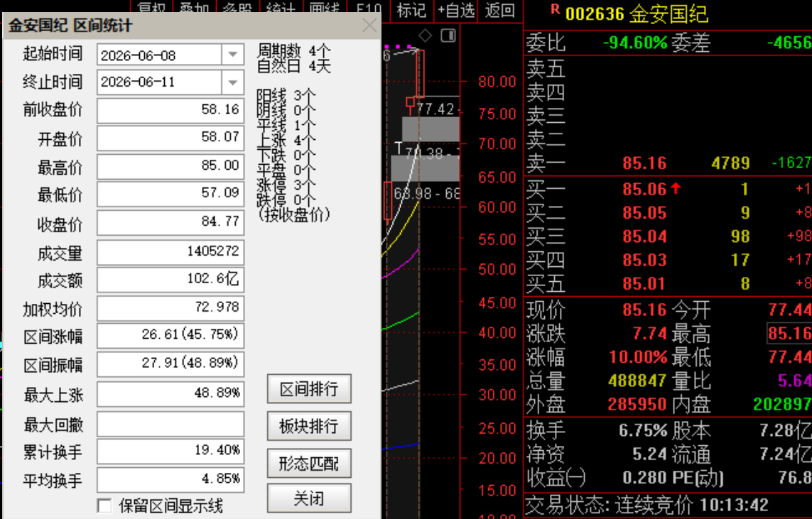Click the 买四 bid price 85.03

(x=644, y=260)
